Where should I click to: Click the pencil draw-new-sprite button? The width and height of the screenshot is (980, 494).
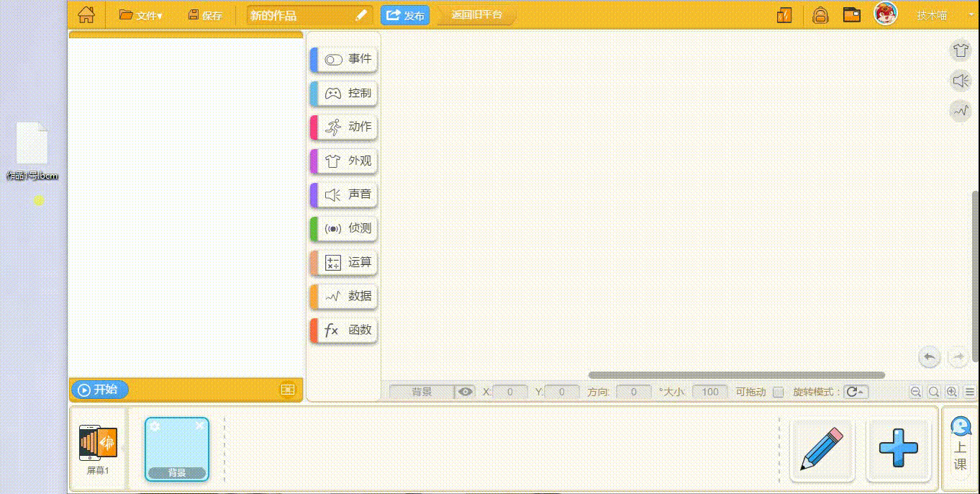click(x=822, y=449)
